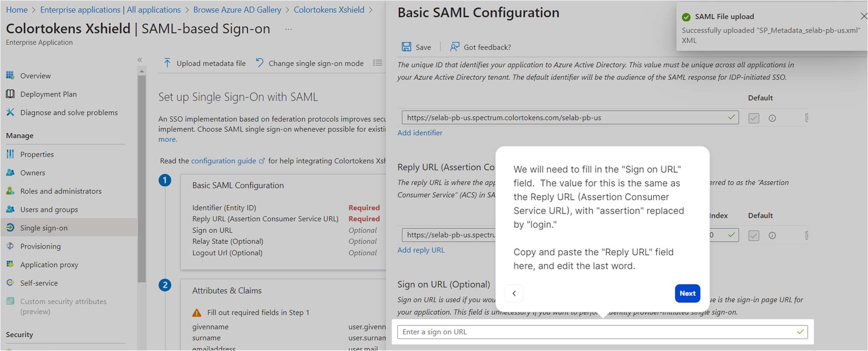Image resolution: width=868 pixels, height=351 pixels.
Task: Toggle Default checkbox for the reply URL
Action: (754, 236)
